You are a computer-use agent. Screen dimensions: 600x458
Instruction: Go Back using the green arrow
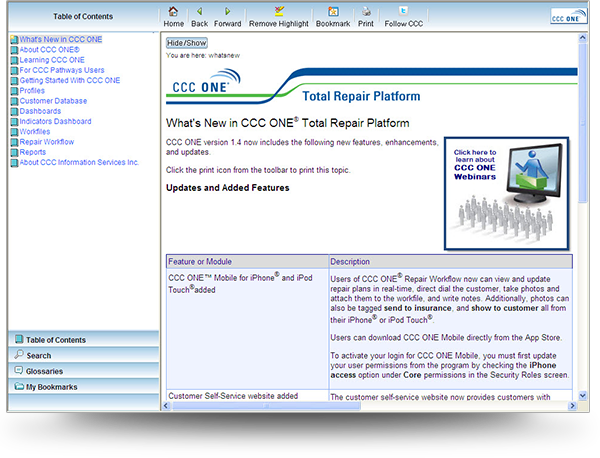coord(199,11)
